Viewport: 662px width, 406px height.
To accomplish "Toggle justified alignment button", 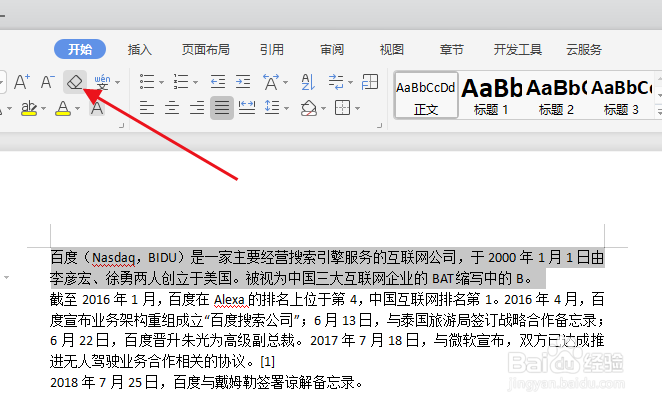I will point(222,108).
